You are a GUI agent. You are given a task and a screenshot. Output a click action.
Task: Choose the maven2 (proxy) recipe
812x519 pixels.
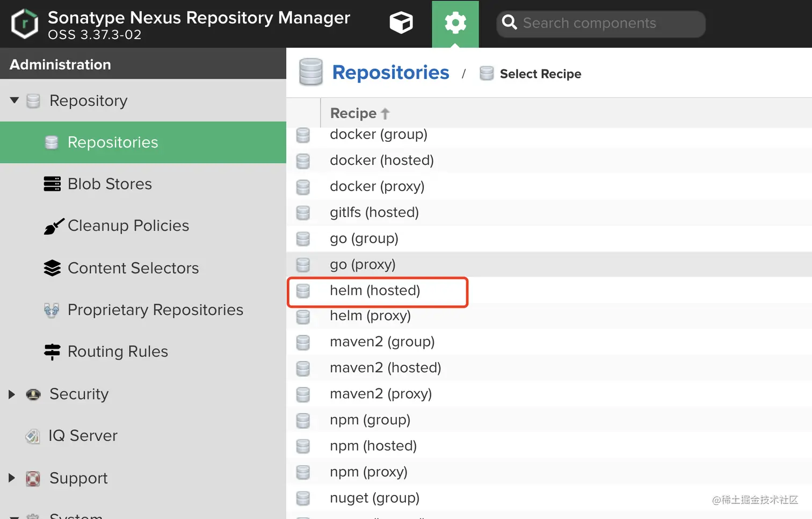(549, 394)
